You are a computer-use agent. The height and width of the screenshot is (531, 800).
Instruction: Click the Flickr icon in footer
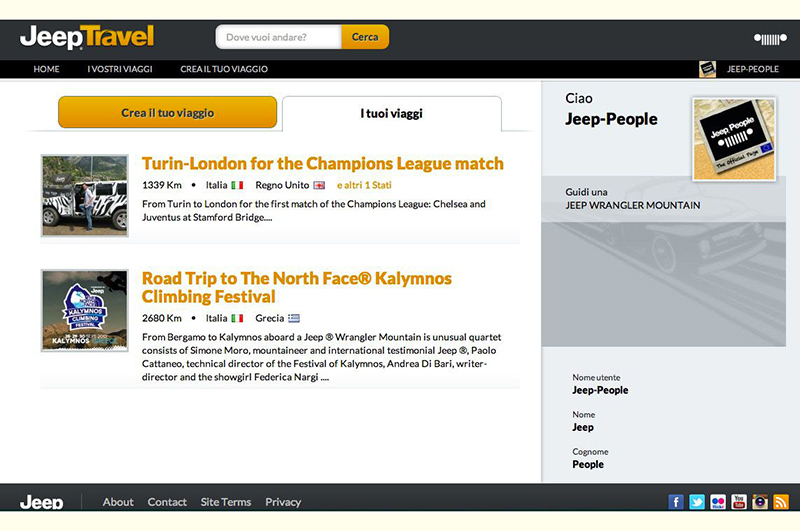click(x=718, y=502)
